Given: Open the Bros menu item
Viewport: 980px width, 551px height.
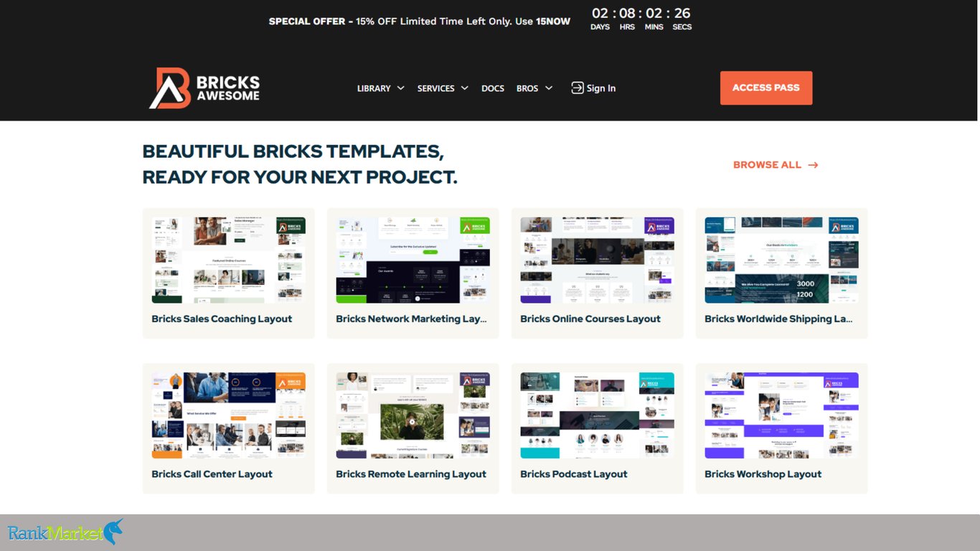Looking at the screenshot, I should click(x=527, y=88).
